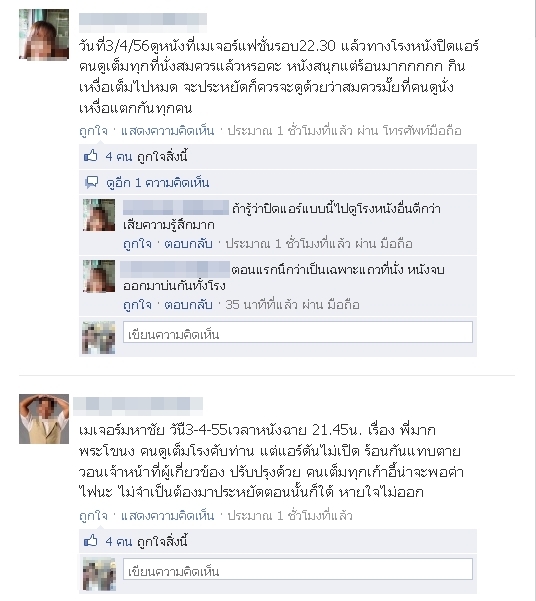Click ตอบกลับ on the first comment
The width and height of the screenshot is (536, 601).
(x=188, y=244)
